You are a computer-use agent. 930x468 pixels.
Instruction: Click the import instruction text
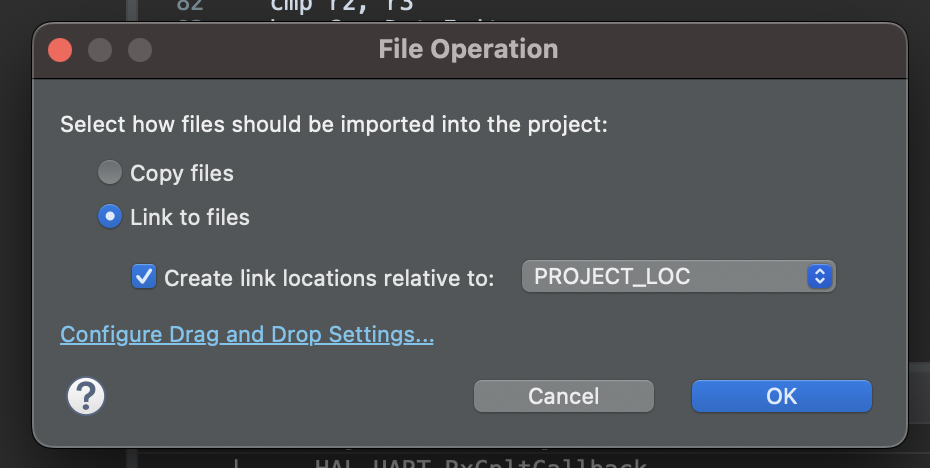point(334,125)
